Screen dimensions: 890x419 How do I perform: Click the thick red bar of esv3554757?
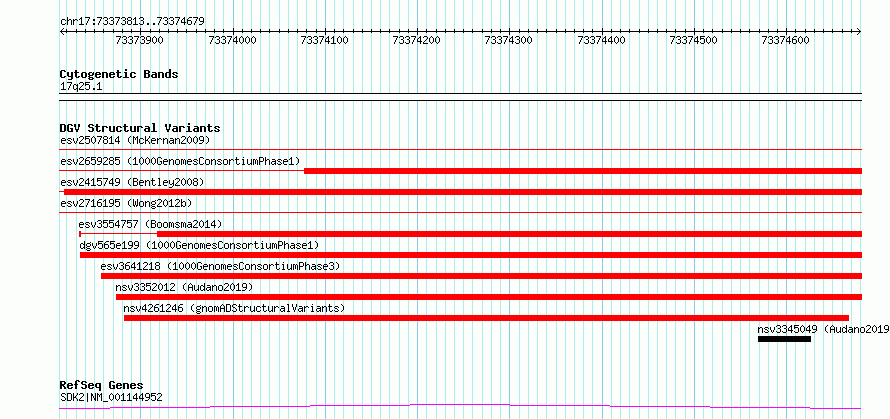pyautogui.click(x=509, y=234)
